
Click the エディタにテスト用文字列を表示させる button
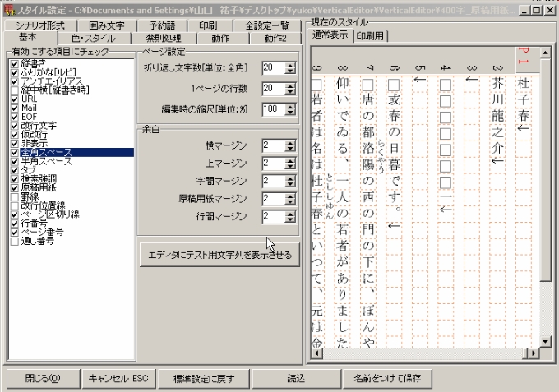click(x=219, y=255)
